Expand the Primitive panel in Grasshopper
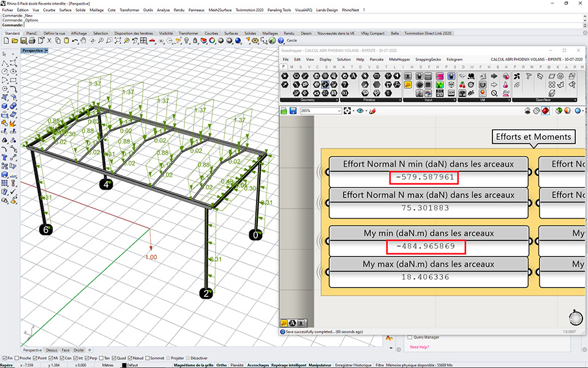 click(x=400, y=100)
